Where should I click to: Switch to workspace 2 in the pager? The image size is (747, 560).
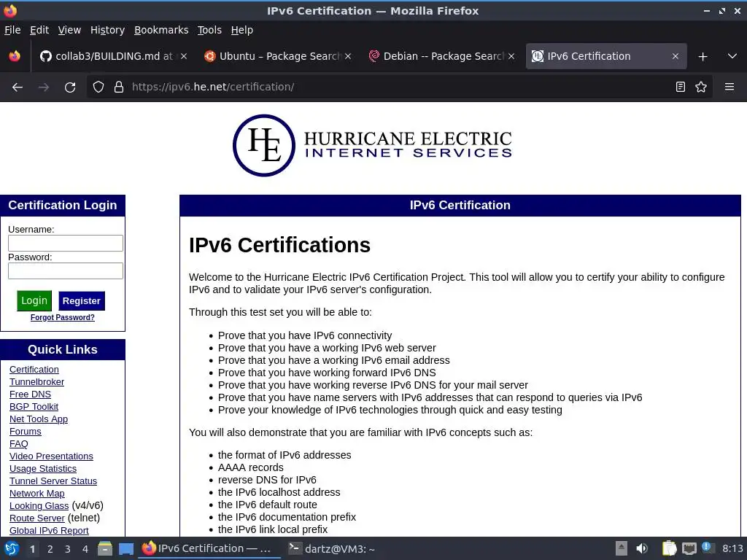50,549
